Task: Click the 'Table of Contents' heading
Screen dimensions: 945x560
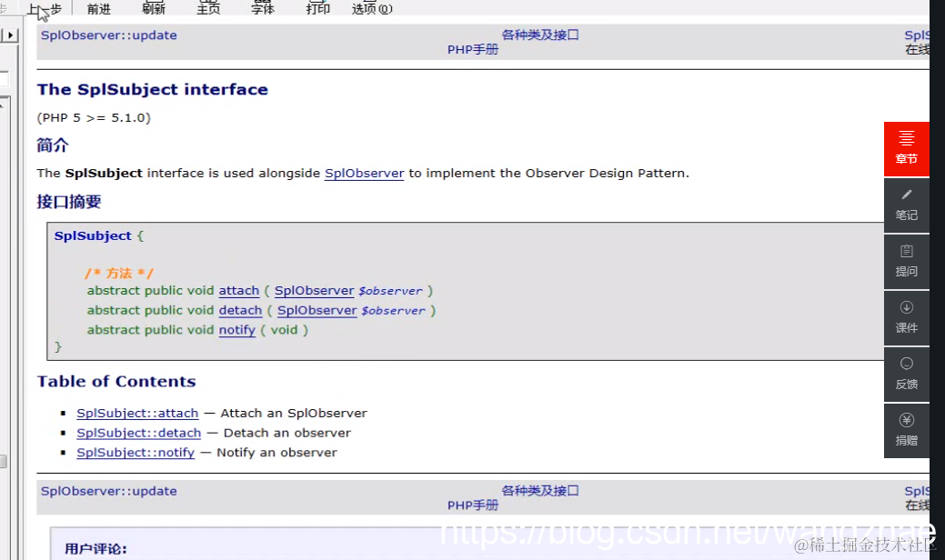Action: (x=116, y=382)
